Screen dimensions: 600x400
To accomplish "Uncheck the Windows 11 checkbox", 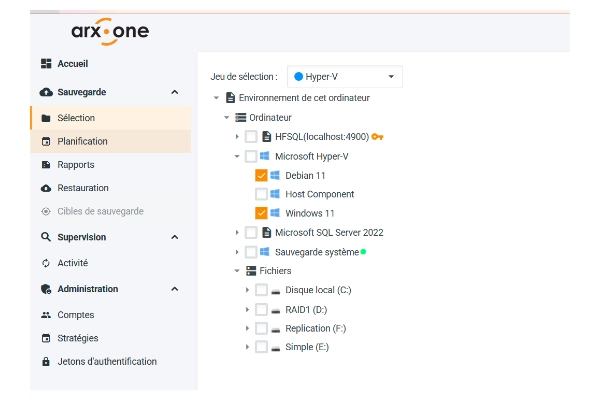I will click(261, 213).
